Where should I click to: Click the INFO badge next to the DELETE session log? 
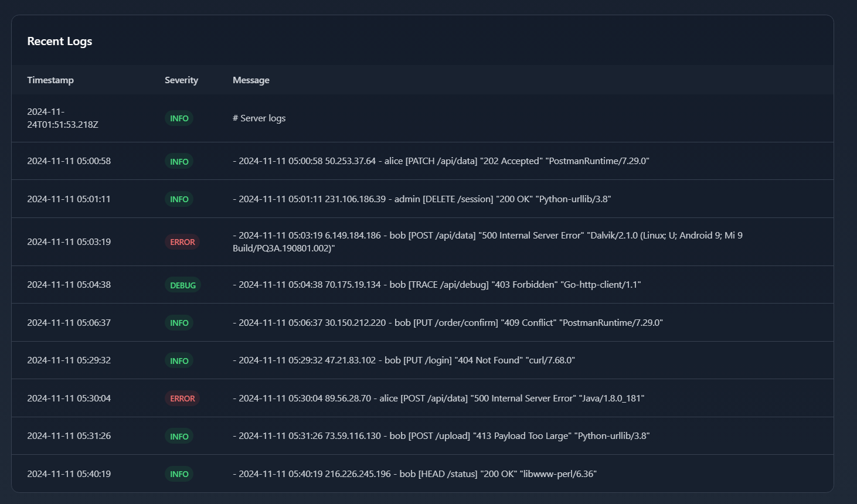click(179, 199)
